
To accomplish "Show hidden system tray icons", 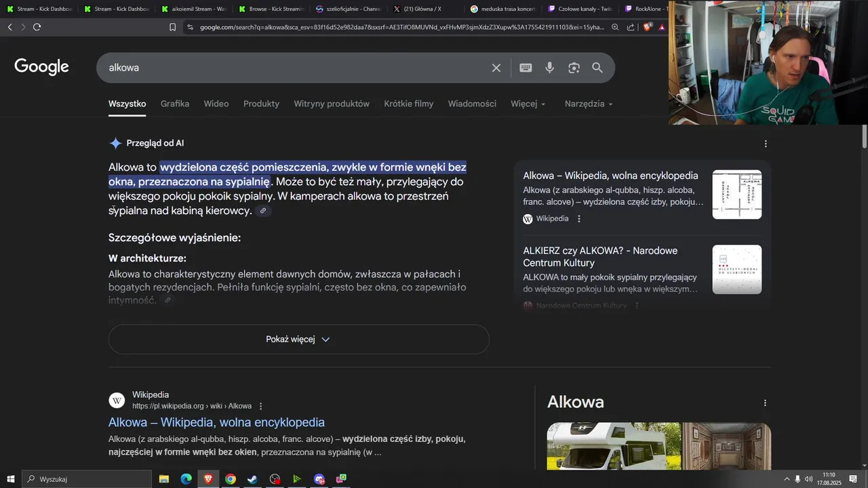I will [x=787, y=479].
